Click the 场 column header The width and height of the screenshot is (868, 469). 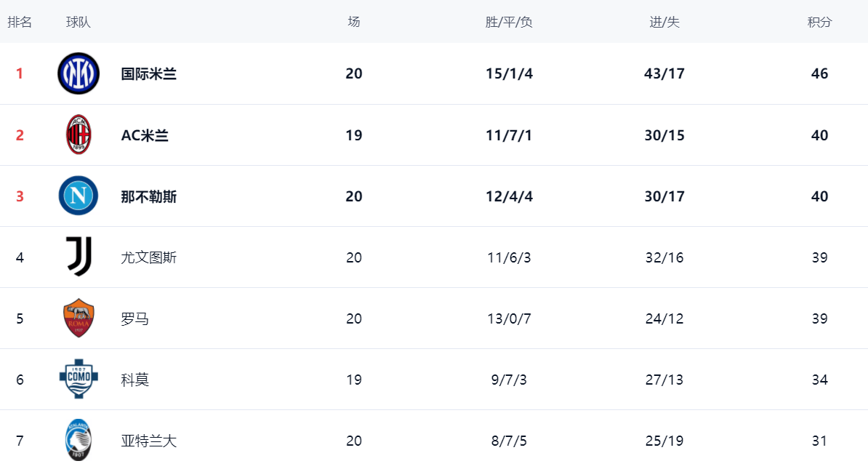coord(354,22)
